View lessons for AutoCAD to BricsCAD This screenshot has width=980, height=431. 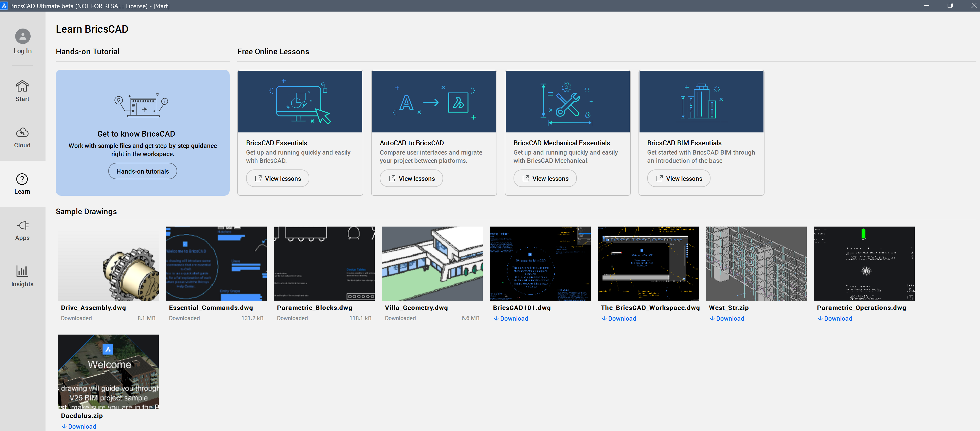pos(411,178)
